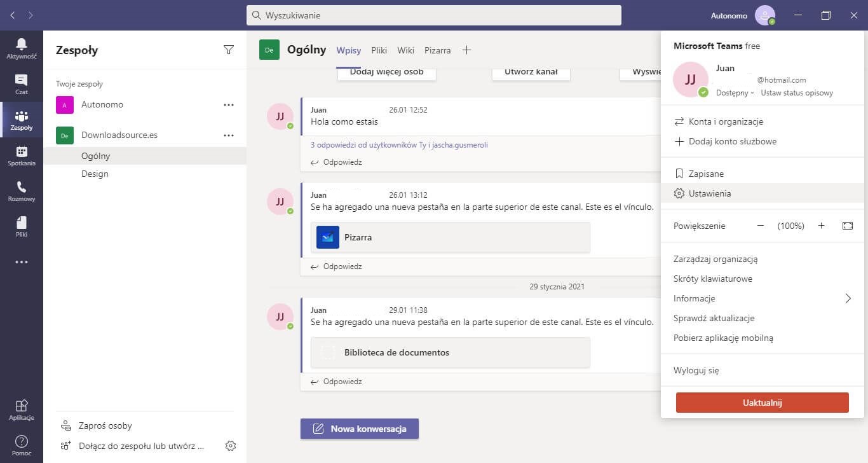Screen dimensions: 868x463
Task: Select the Downloadsource.es team row
Action: (x=145, y=135)
